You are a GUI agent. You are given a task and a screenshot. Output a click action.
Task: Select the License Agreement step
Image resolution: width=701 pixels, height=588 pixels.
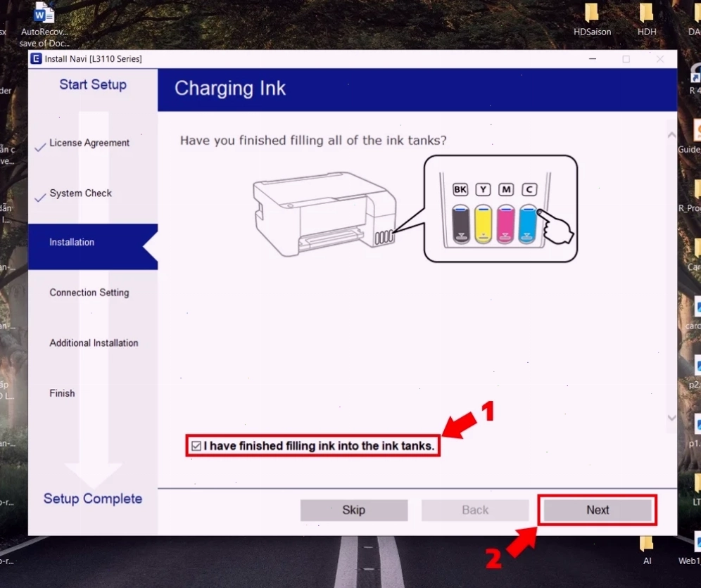[x=89, y=143]
